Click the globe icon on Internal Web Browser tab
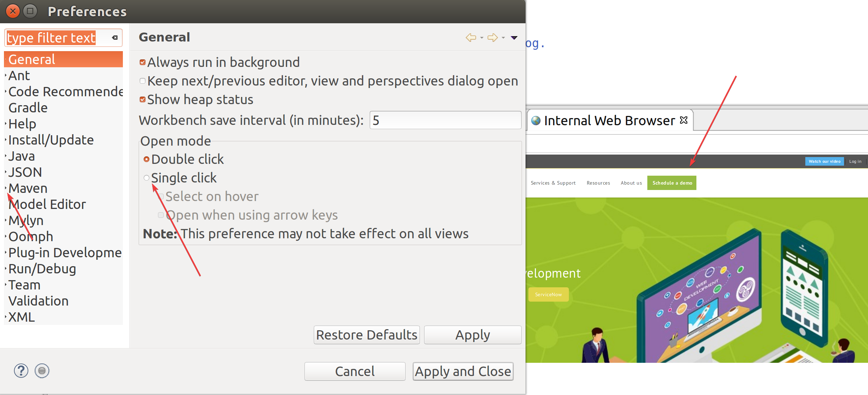This screenshot has width=868, height=395. (x=535, y=120)
